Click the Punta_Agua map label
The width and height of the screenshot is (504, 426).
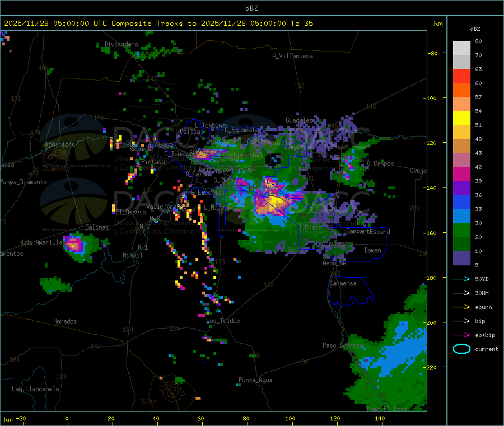[255, 380]
